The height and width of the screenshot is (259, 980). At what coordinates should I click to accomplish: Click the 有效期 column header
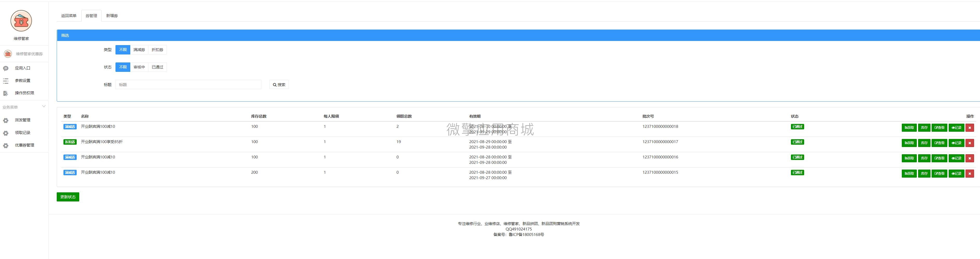tap(475, 116)
